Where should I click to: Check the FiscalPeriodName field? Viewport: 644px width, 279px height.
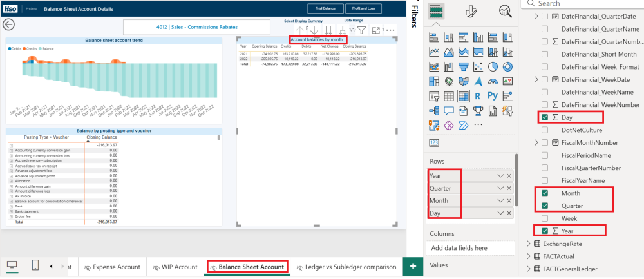tap(545, 155)
